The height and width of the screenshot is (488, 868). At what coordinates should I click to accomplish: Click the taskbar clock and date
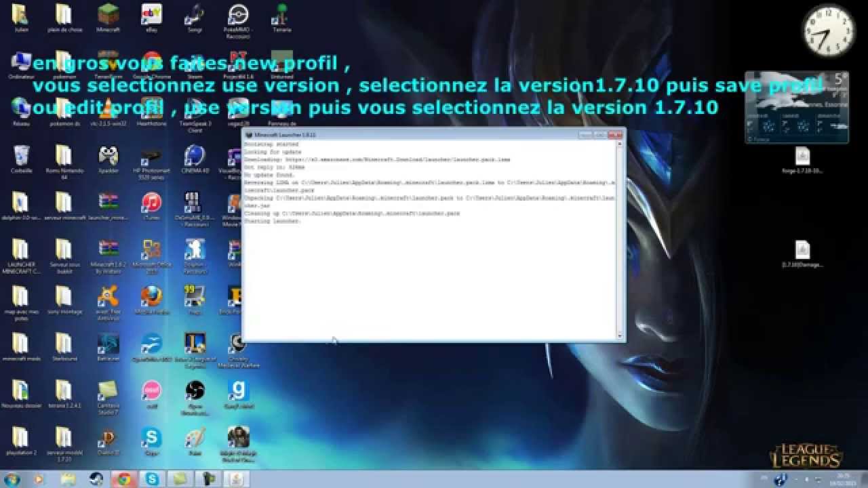click(x=844, y=479)
